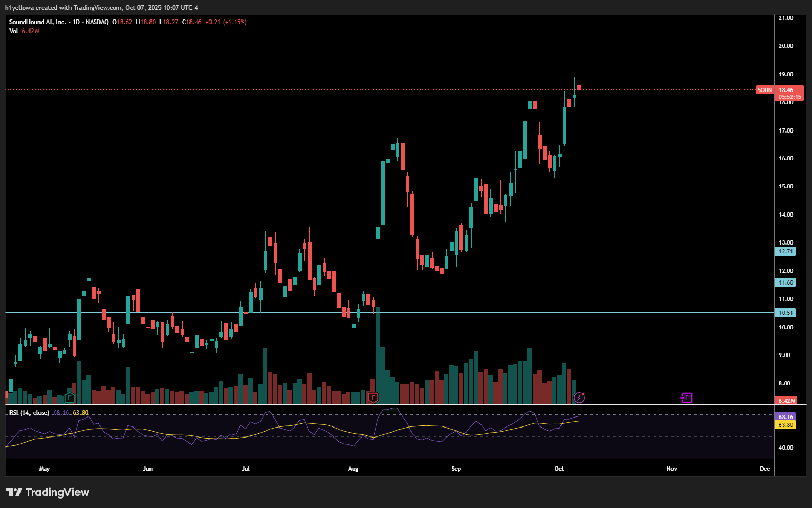Click the yellow 63.80 RSI axis label
812x508 pixels.
coord(786,425)
